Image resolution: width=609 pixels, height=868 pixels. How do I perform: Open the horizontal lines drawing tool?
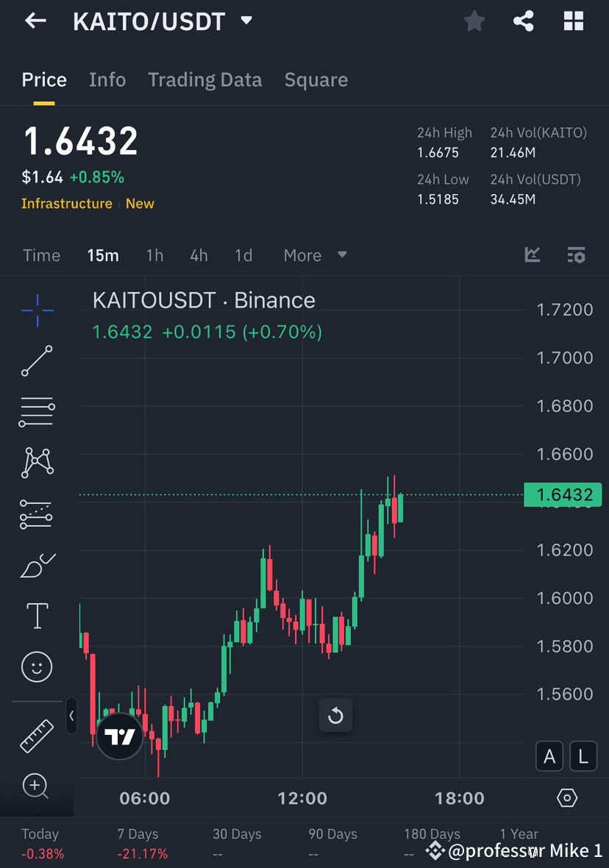(x=36, y=411)
